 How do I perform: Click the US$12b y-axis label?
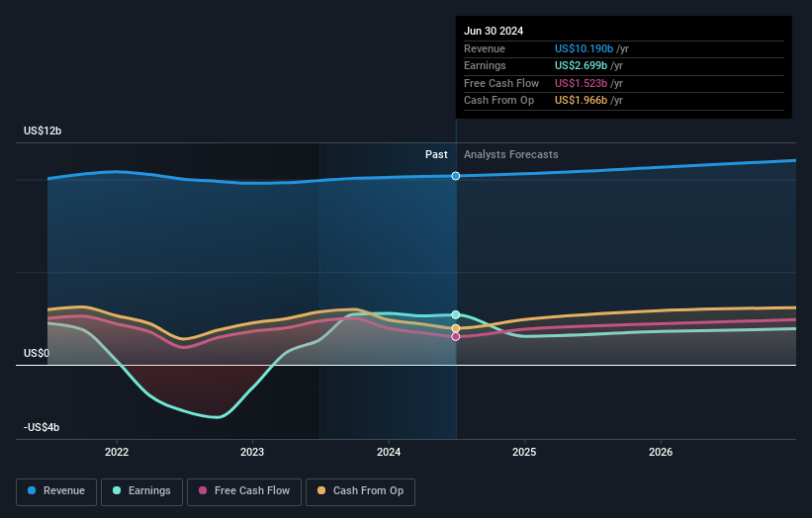(x=43, y=130)
